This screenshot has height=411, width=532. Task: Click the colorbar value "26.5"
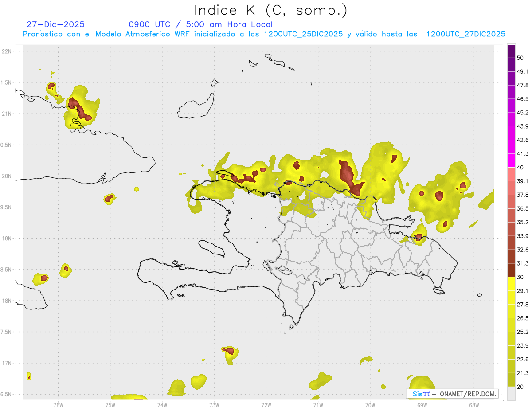pyautogui.click(x=523, y=318)
